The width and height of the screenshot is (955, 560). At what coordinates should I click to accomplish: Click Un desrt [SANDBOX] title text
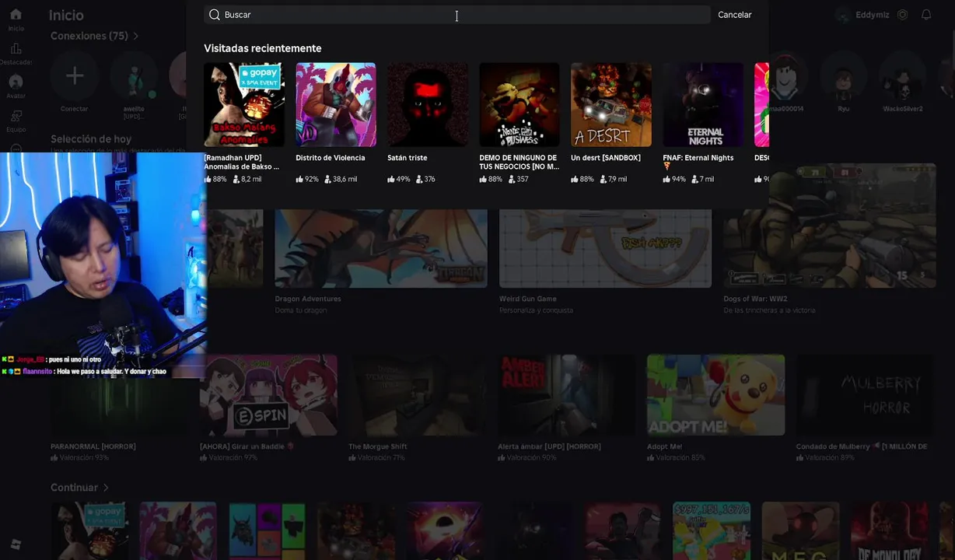tap(606, 158)
